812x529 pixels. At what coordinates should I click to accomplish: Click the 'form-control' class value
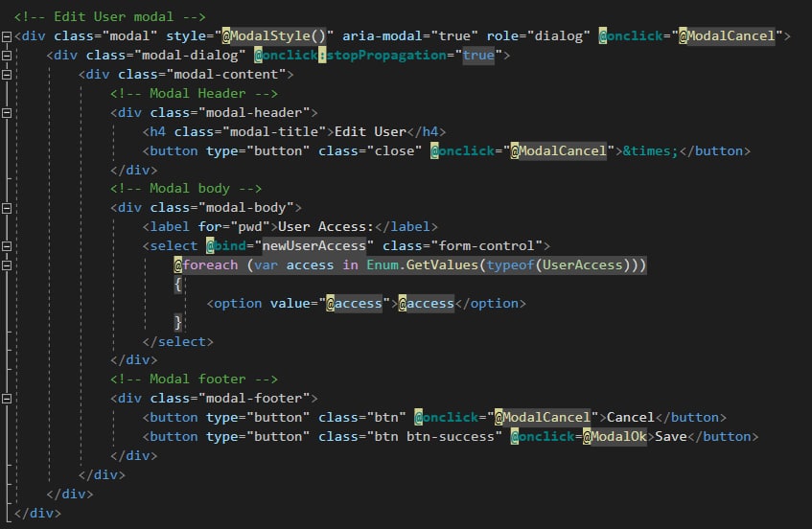point(487,246)
